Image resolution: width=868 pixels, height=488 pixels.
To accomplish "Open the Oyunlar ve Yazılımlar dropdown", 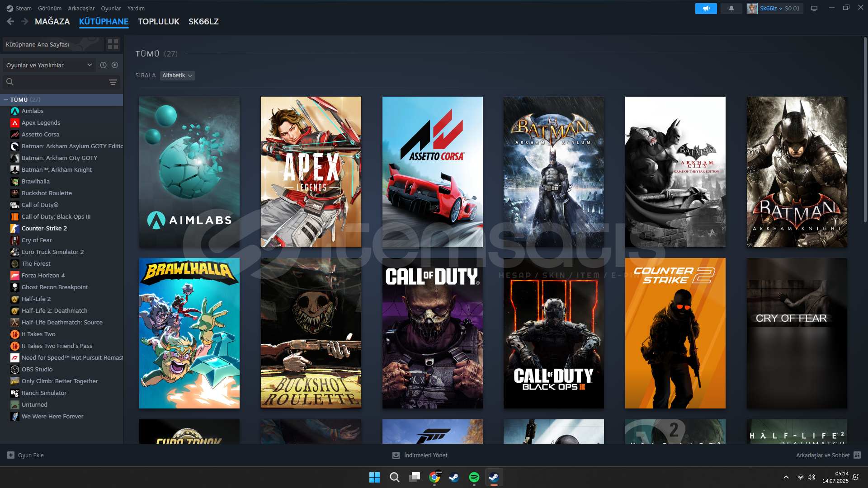I will (49, 65).
